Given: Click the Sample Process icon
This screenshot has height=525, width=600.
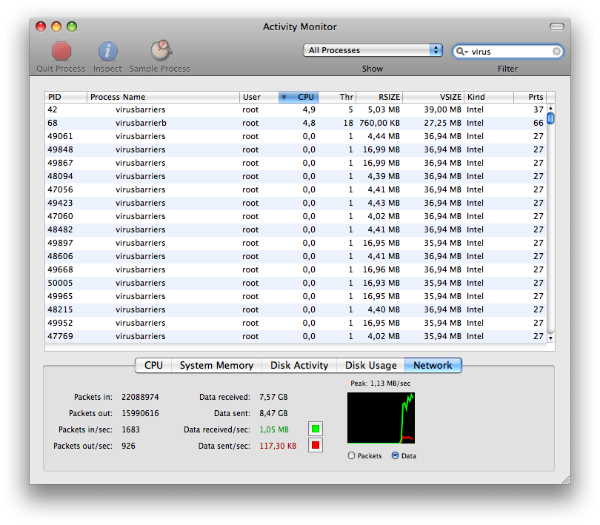Looking at the screenshot, I should 160,50.
